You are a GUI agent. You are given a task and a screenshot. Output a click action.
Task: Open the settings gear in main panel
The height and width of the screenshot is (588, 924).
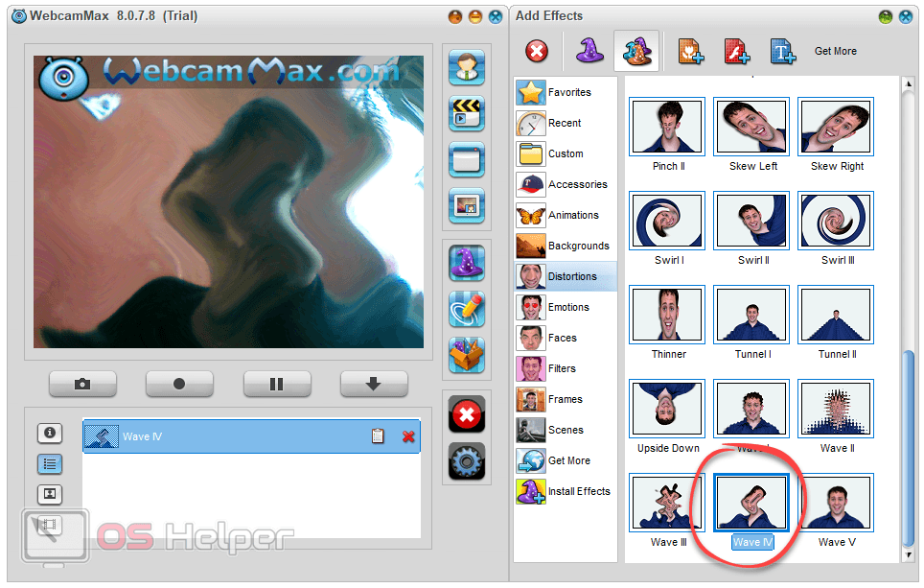coord(467,461)
